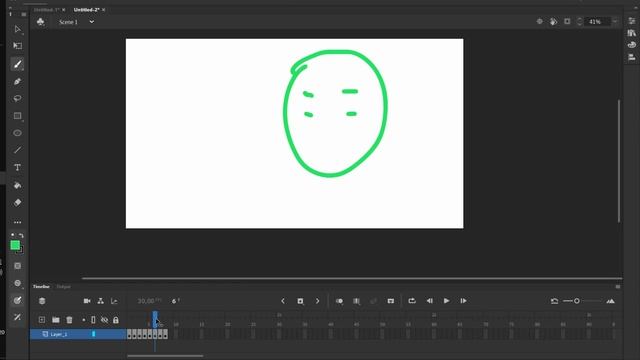Viewport: 640px width, 360px height.
Task: Toggle Hide All Layers eye icon
Action: click(104, 320)
